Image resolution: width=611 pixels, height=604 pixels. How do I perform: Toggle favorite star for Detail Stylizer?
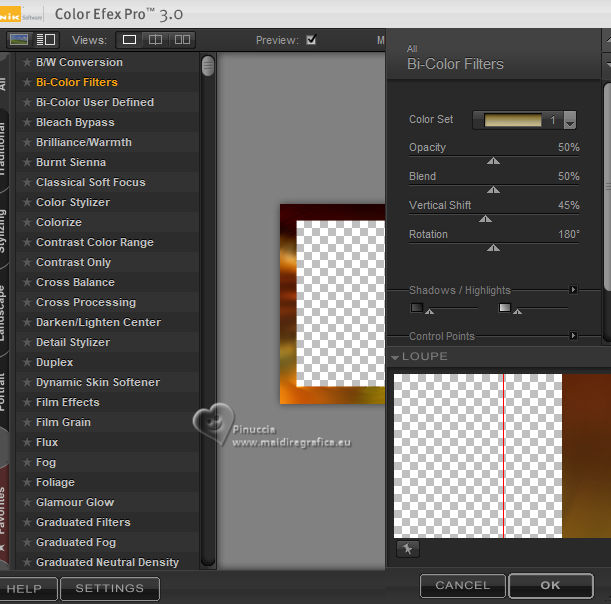26,343
